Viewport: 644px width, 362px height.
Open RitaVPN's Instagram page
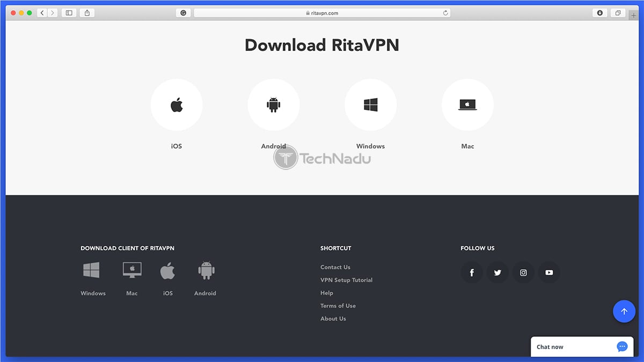[523, 272]
